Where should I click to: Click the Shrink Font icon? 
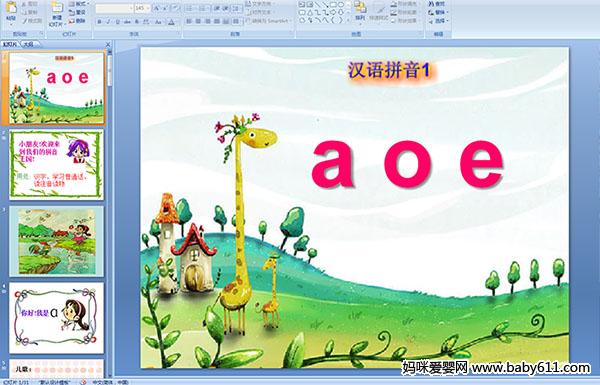coord(165,8)
